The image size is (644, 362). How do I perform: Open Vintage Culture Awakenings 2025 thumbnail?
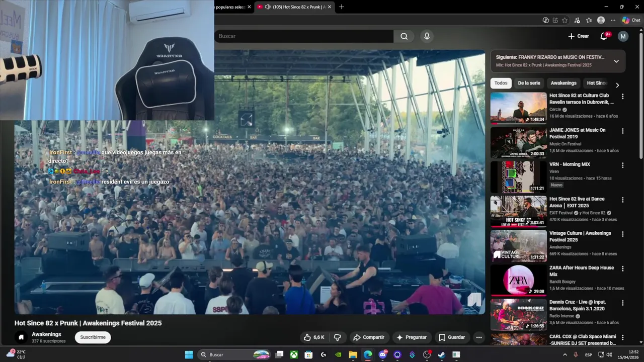click(518, 246)
